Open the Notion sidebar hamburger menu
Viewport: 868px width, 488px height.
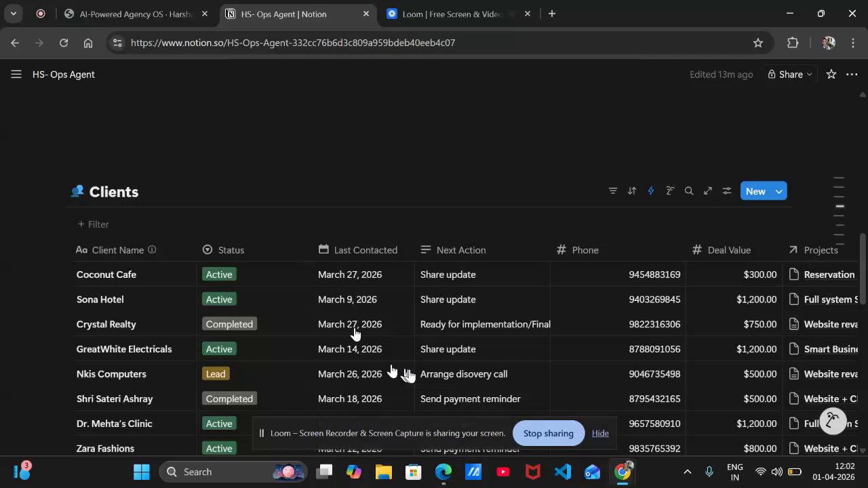(x=16, y=75)
